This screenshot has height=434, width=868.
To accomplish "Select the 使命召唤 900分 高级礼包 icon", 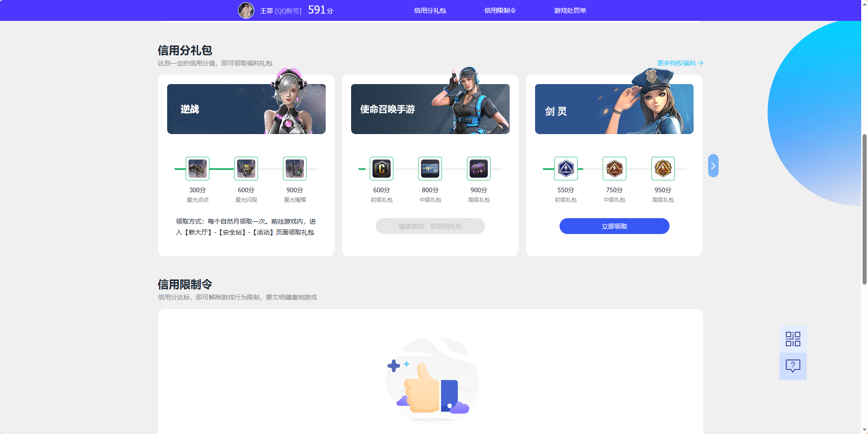I will coord(479,169).
